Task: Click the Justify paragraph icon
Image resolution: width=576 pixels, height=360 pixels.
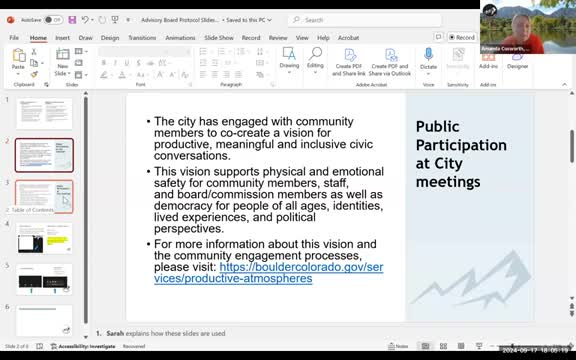Action: (238, 75)
